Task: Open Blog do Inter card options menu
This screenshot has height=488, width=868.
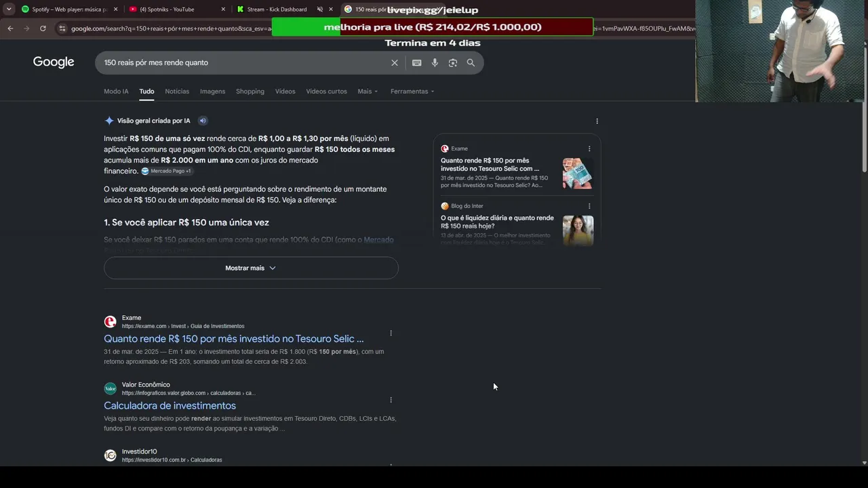Action: [x=589, y=206]
